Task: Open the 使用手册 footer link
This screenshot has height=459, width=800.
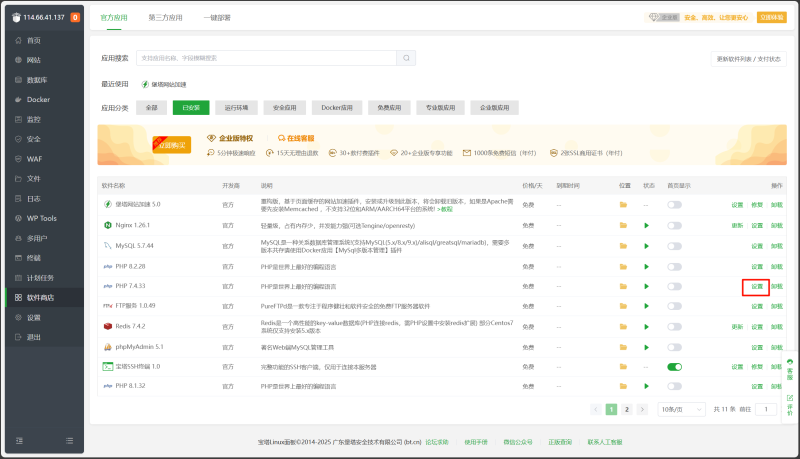Action: 476,442
